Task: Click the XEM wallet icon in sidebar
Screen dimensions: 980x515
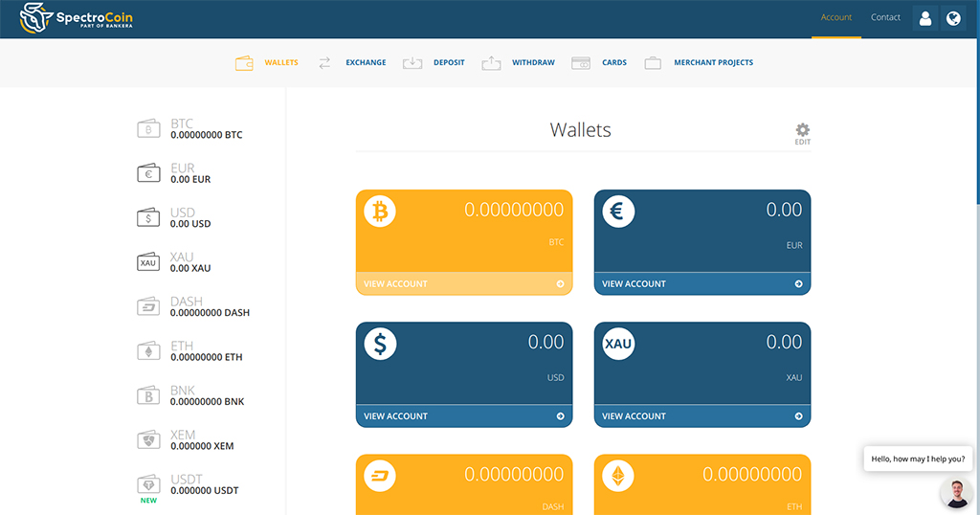Action: click(x=148, y=439)
